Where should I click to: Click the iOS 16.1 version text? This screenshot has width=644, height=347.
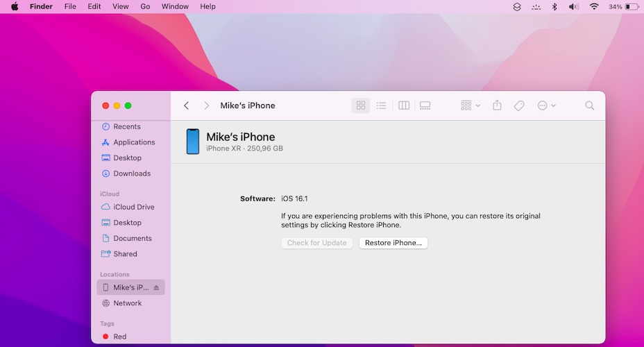[294, 198]
